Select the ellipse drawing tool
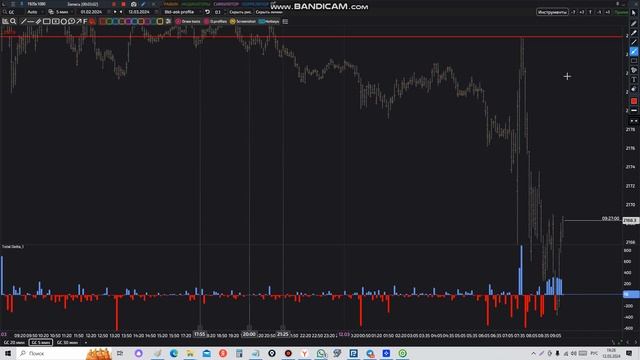640x360 pixels. [x=64, y=21]
